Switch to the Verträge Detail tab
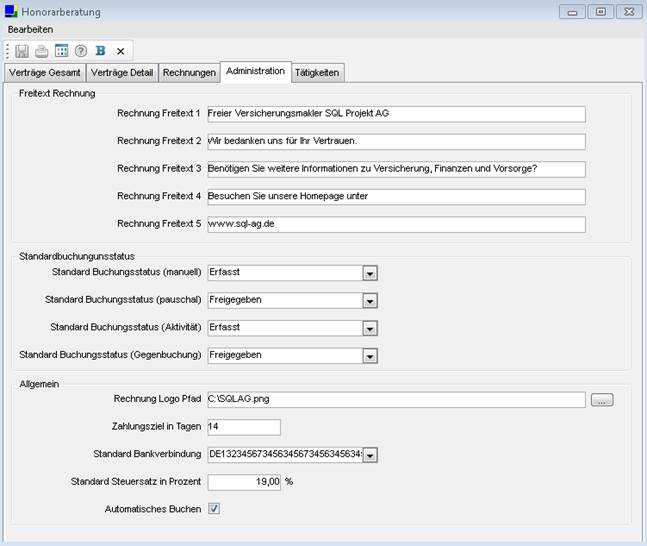The width and height of the screenshot is (647, 546). pos(121,73)
